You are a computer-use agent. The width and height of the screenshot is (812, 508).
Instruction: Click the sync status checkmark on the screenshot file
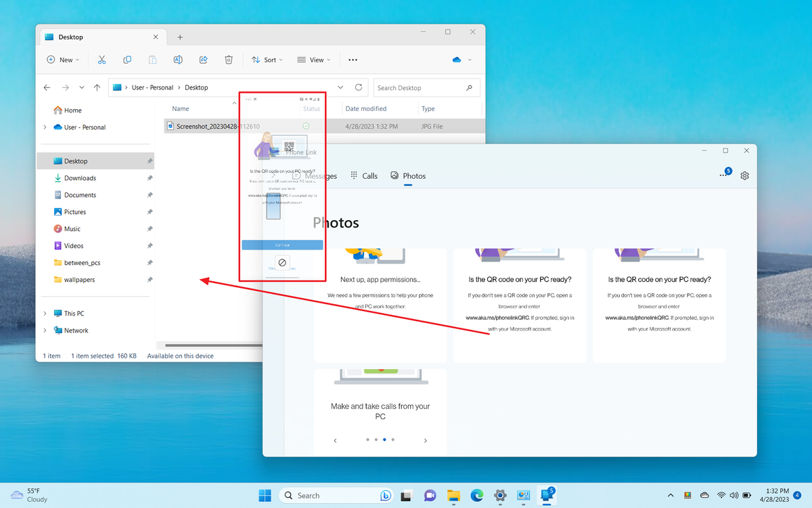coord(305,125)
